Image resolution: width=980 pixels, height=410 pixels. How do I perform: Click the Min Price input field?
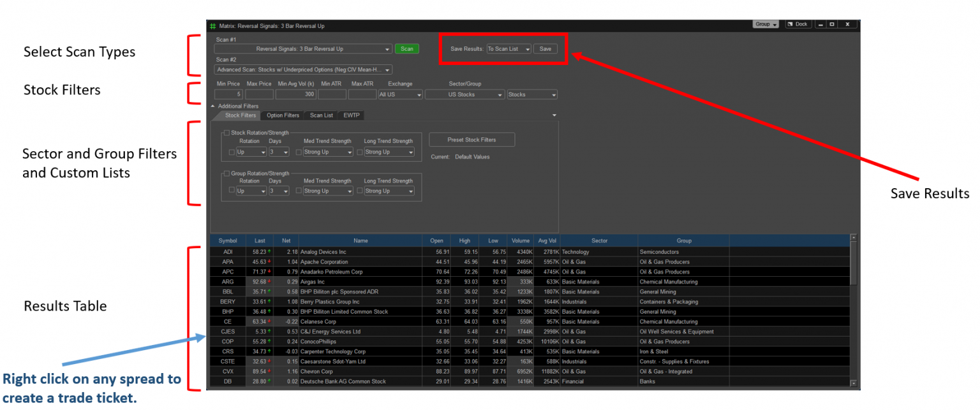228,94
